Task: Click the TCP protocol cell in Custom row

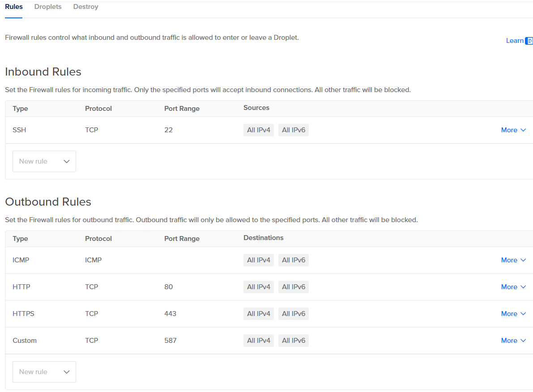Action: click(x=91, y=341)
